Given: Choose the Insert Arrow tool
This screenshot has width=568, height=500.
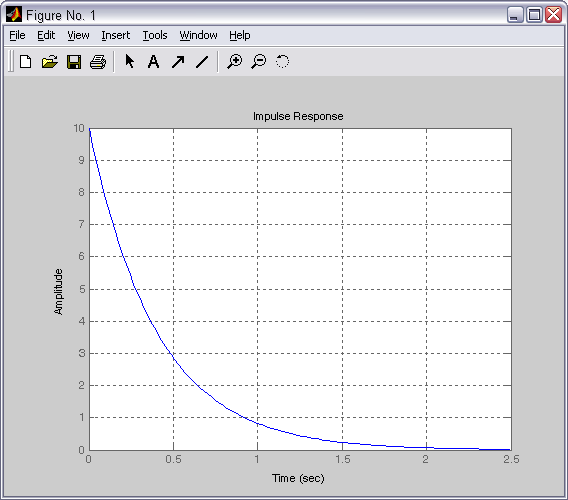Looking at the screenshot, I should point(178,62).
